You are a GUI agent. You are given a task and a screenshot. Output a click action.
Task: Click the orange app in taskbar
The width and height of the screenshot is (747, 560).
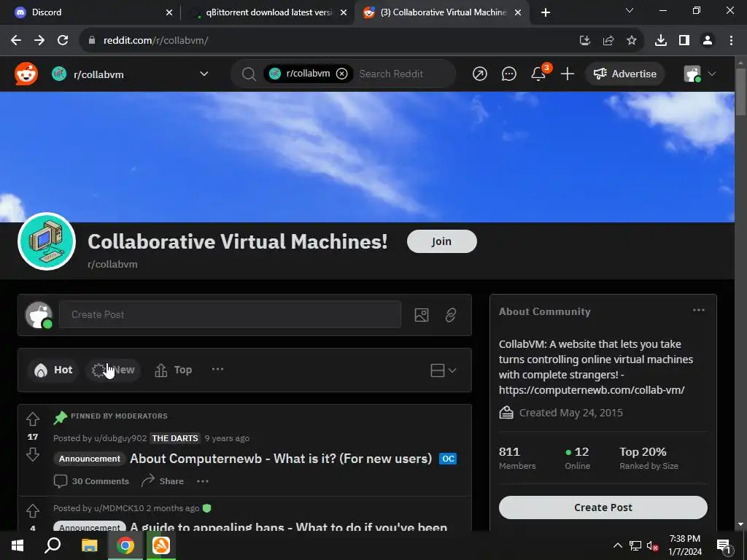[161, 545]
